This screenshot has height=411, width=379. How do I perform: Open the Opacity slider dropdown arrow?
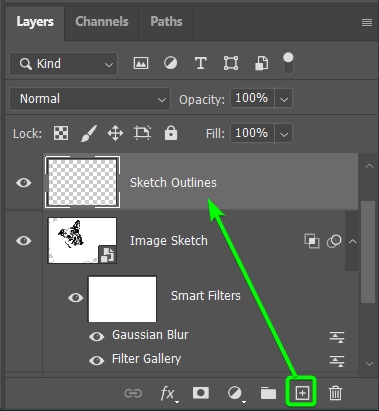284,99
